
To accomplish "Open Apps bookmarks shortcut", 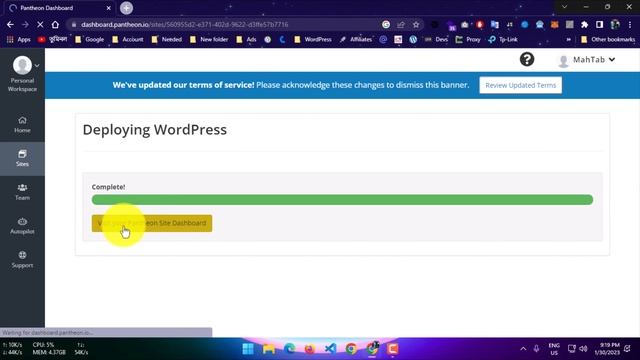I will pos(19,40).
